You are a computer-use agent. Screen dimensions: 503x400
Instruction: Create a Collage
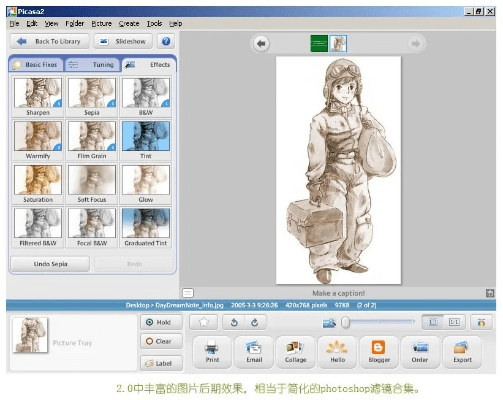(295, 352)
